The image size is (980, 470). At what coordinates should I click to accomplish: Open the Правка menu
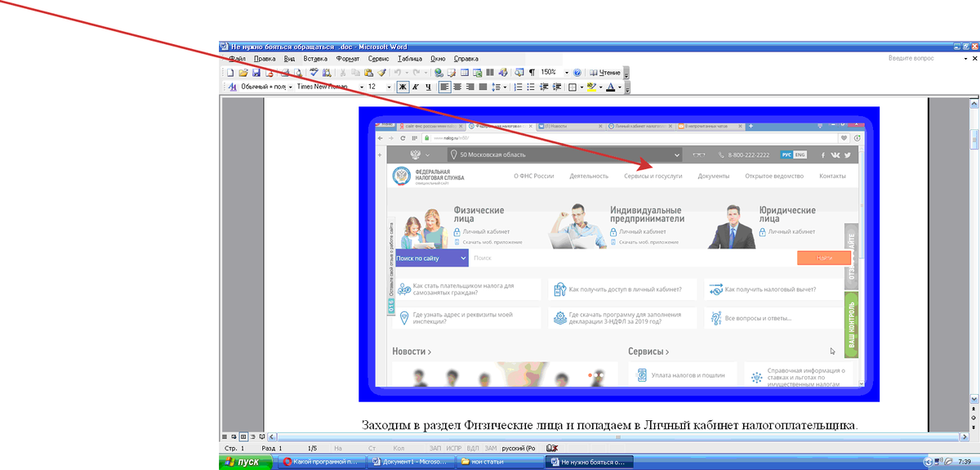tap(265, 59)
